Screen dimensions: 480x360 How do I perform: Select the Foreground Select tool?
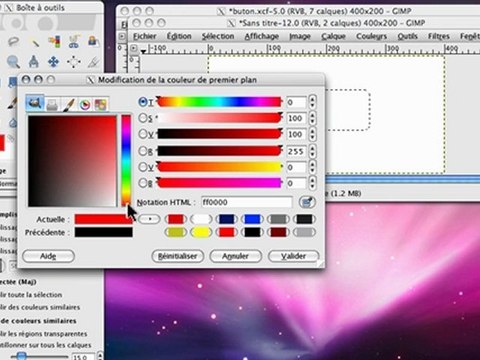(93, 41)
